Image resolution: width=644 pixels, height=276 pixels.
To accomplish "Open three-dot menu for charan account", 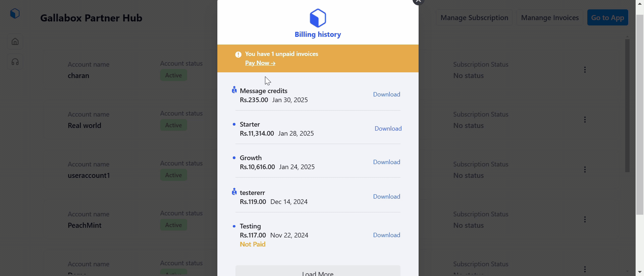I will 585,70.
